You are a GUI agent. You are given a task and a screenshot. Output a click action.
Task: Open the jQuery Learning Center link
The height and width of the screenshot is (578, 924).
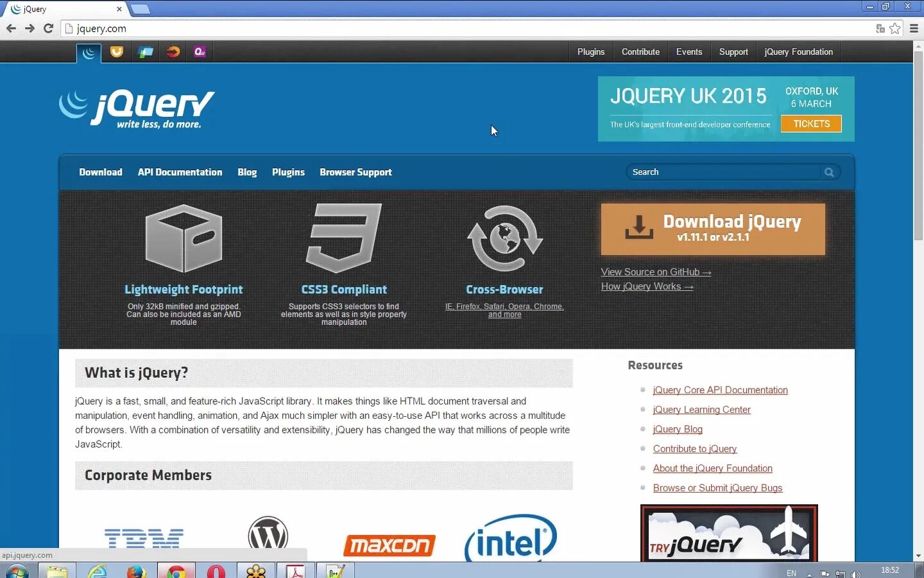tap(701, 410)
